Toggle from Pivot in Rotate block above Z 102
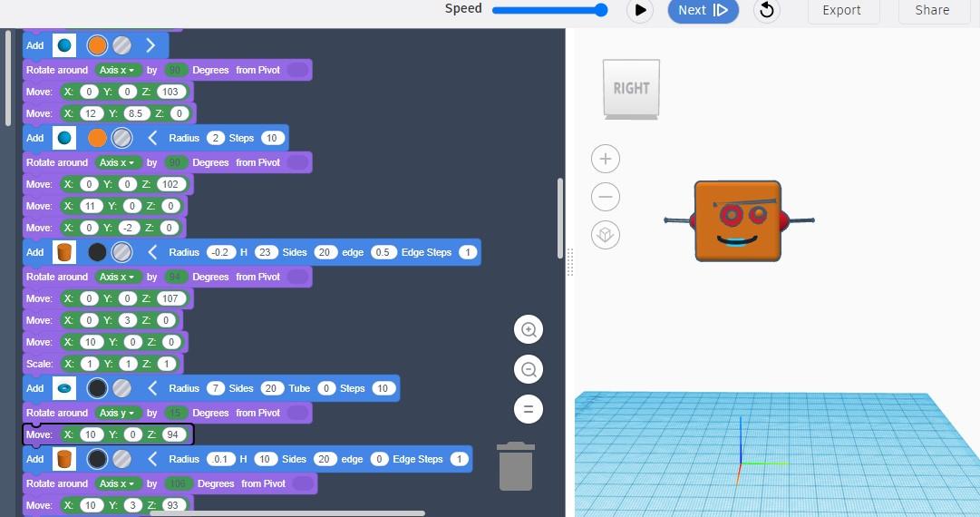 (x=297, y=162)
